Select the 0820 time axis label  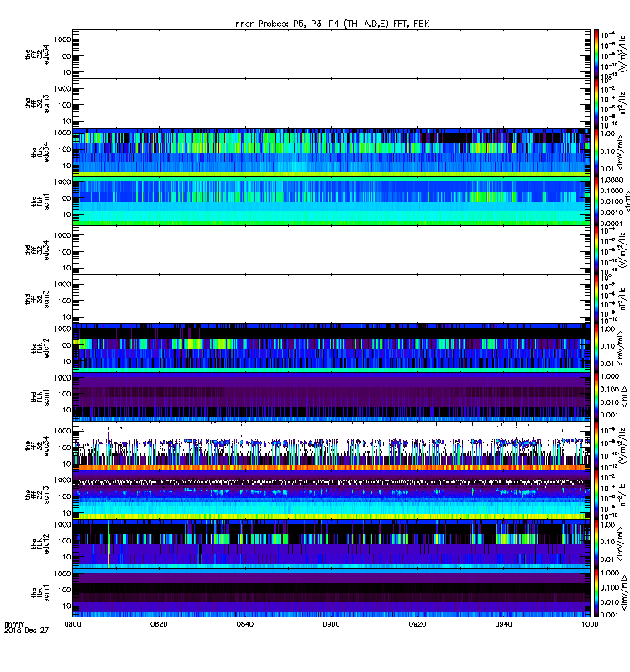[159, 624]
